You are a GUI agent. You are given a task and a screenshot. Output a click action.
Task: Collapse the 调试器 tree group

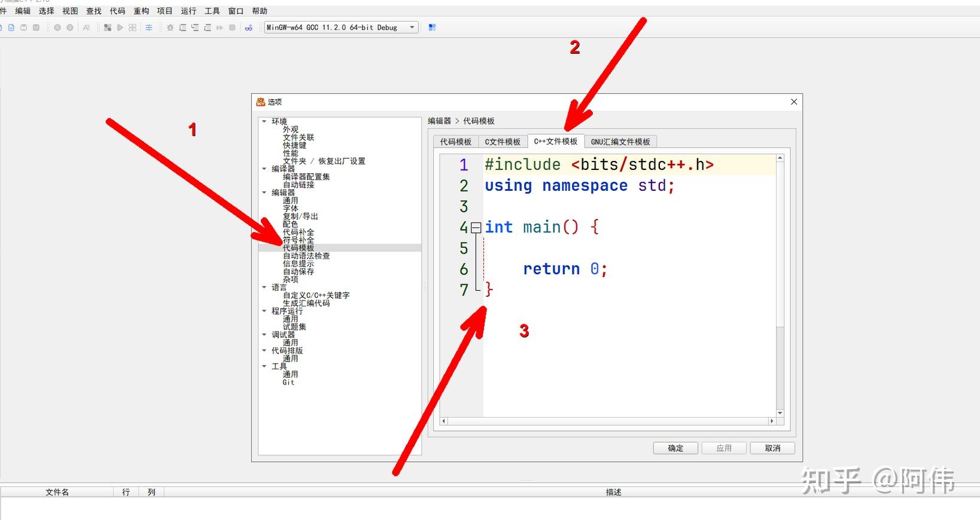264,334
